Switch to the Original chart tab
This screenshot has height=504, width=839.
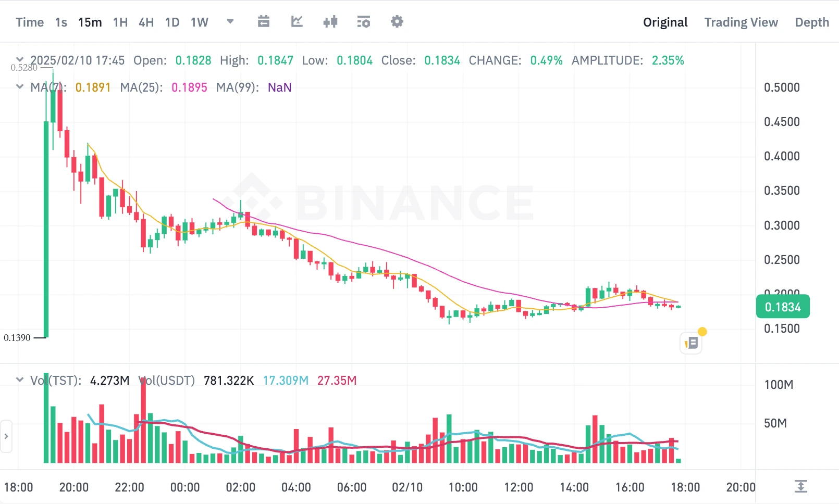(665, 22)
